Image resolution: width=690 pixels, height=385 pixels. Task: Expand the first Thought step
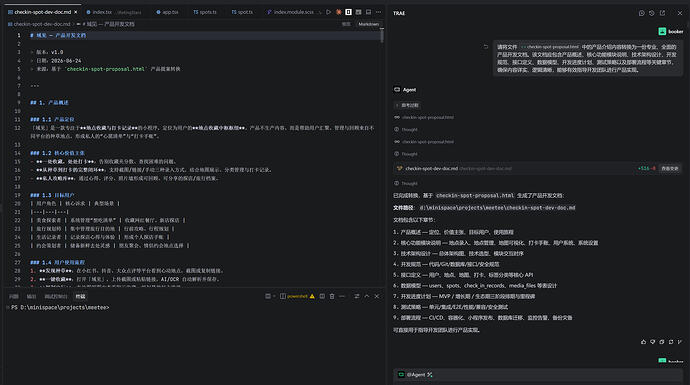click(x=406, y=129)
